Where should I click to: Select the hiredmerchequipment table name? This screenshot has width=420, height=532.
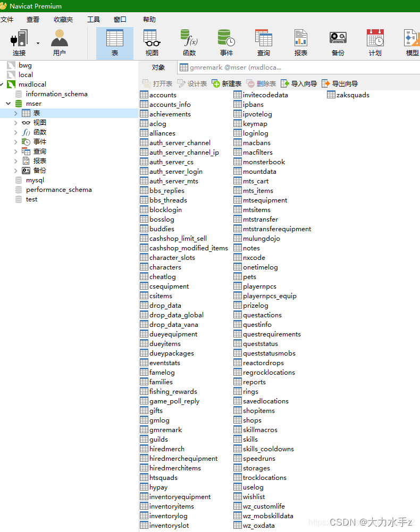184,458
